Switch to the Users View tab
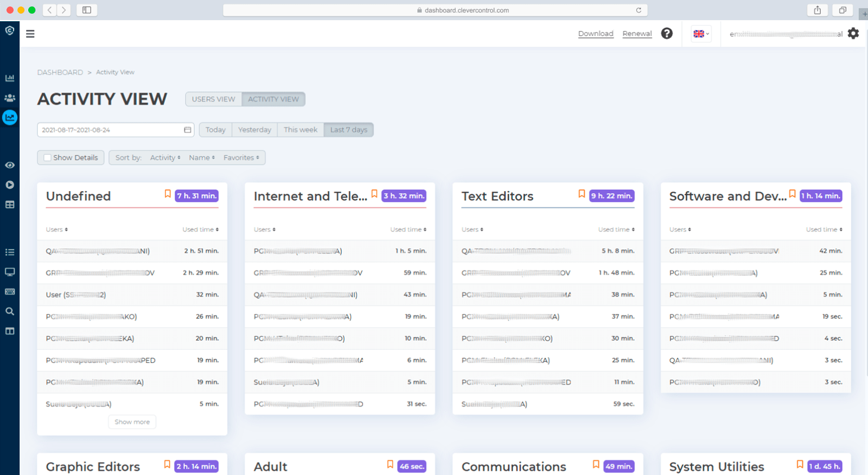The width and height of the screenshot is (868, 475). [213, 99]
